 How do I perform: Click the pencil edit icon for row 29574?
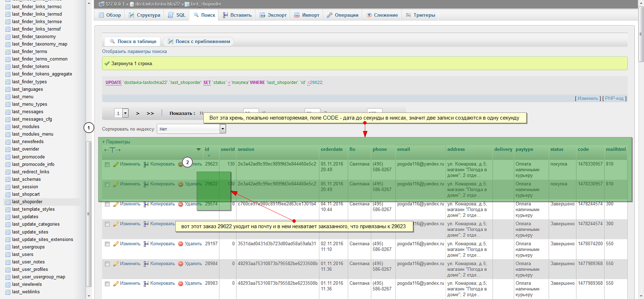116,204
